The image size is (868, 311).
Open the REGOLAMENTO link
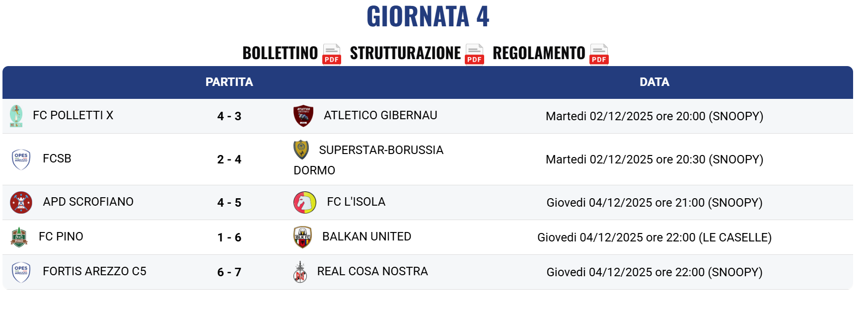click(x=539, y=53)
